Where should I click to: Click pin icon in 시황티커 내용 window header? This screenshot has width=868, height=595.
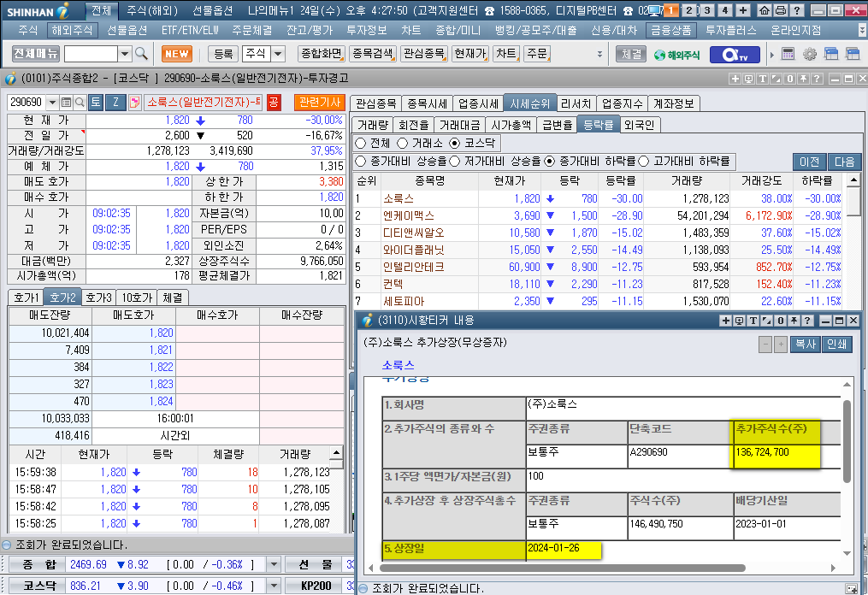point(794,321)
